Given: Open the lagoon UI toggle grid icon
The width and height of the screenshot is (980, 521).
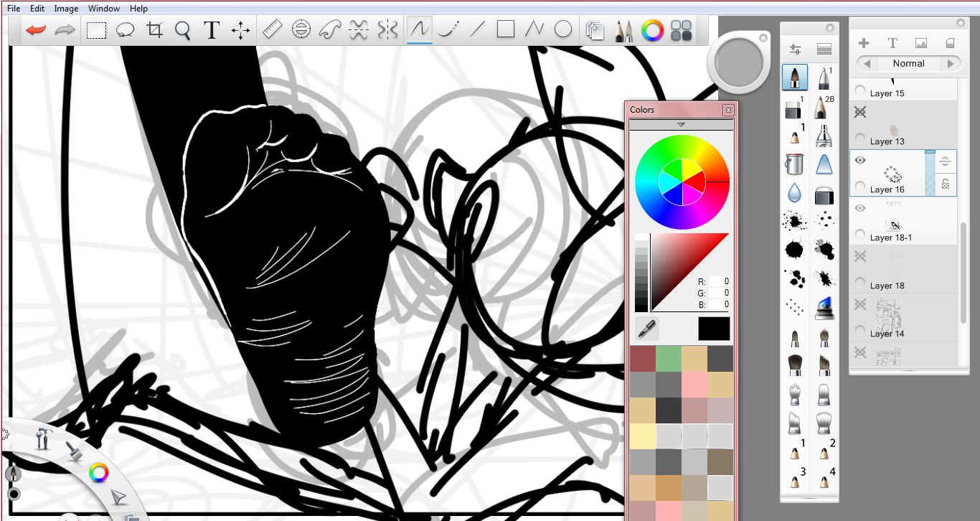Looking at the screenshot, I should (681, 30).
